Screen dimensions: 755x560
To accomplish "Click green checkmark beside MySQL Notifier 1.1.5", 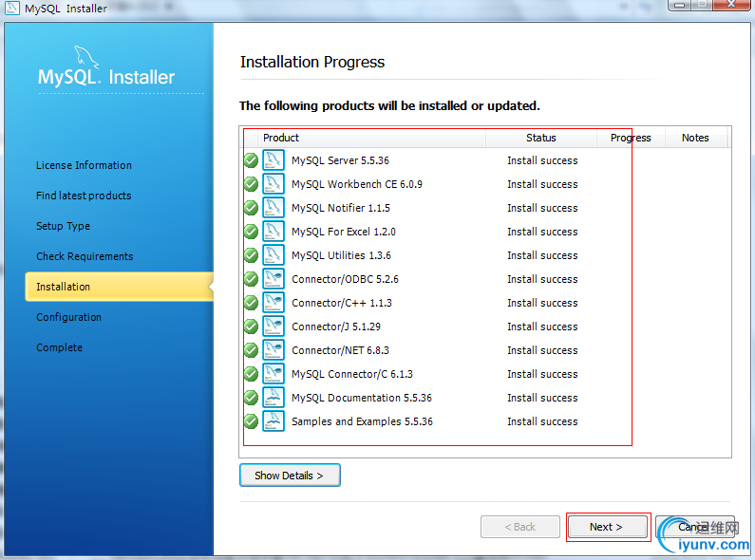I will coord(252,208).
